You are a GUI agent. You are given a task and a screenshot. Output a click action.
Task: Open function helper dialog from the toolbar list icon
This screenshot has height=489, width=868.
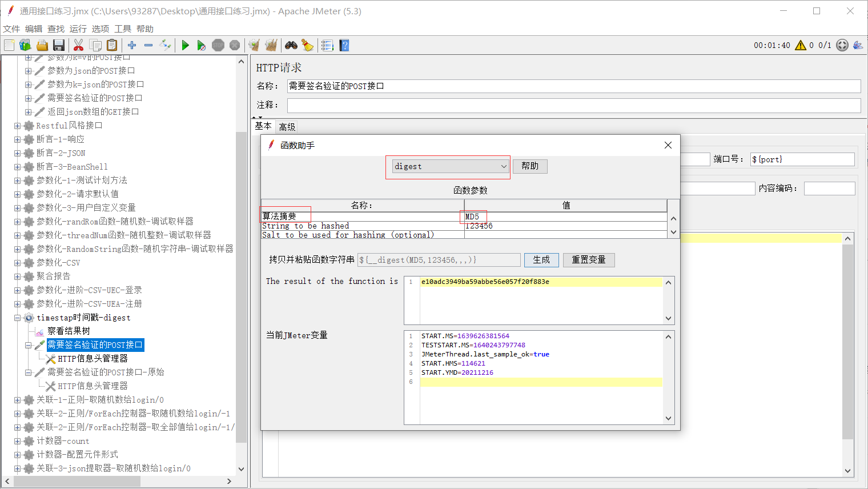(x=327, y=45)
